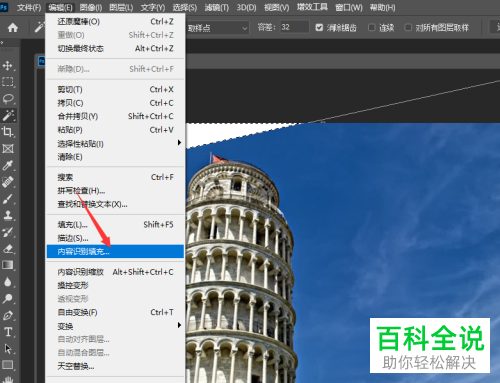
Task: Choose 搜索 search command
Action: pyautogui.click(x=115, y=177)
